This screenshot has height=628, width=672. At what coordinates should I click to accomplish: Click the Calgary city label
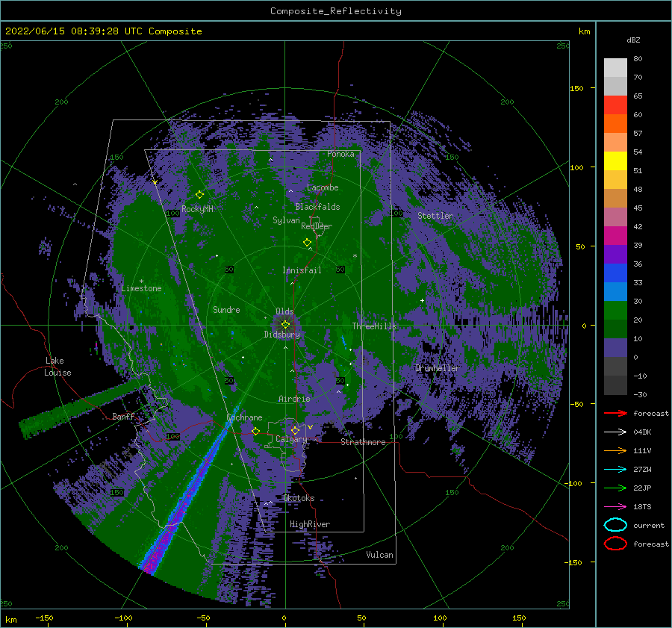pyautogui.click(x=291, y=439)
